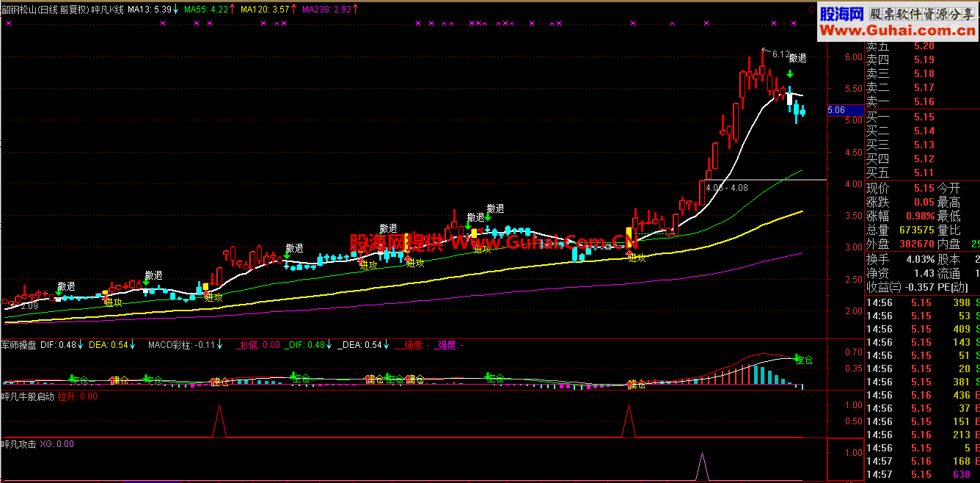Select the 卖四 5.19 ask row
The width and height of the screenshot is (980, 483).
[x=922, y=59]
